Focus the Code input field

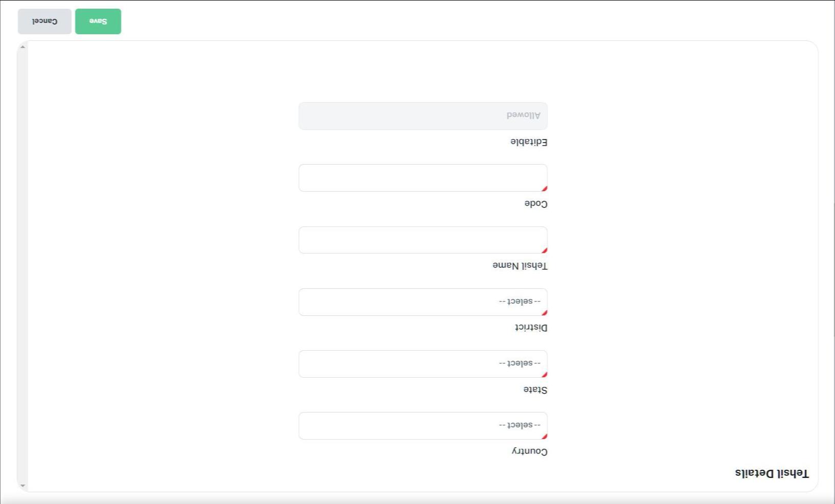click(423, 178)
